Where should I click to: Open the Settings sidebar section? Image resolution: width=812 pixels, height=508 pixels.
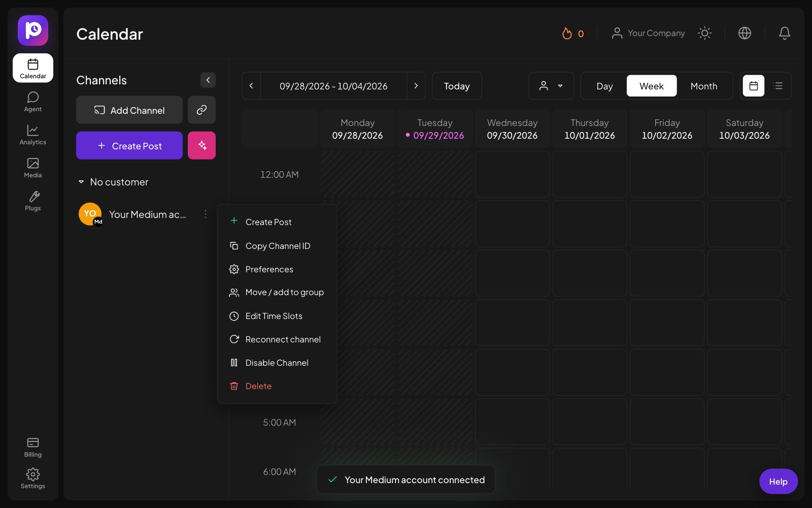(x=33, y=479)
